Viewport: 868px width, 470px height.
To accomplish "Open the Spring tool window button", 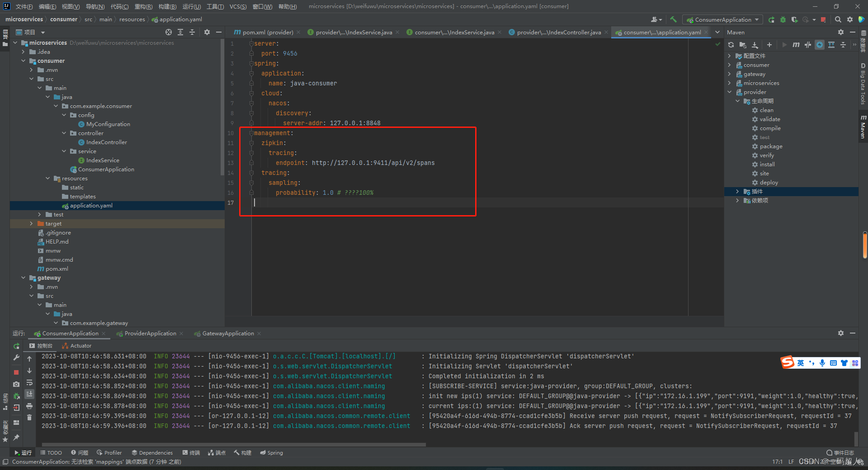I will pos(271,452).
